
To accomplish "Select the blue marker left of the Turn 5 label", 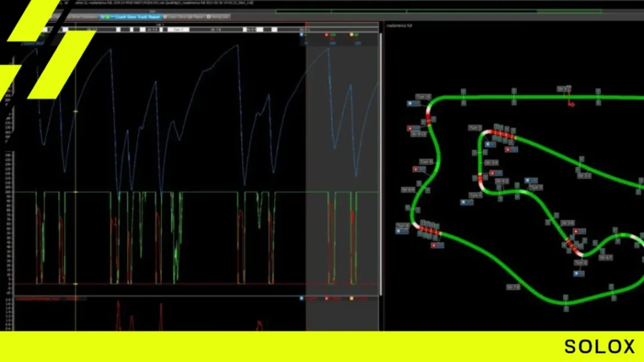I will point(531,180).
